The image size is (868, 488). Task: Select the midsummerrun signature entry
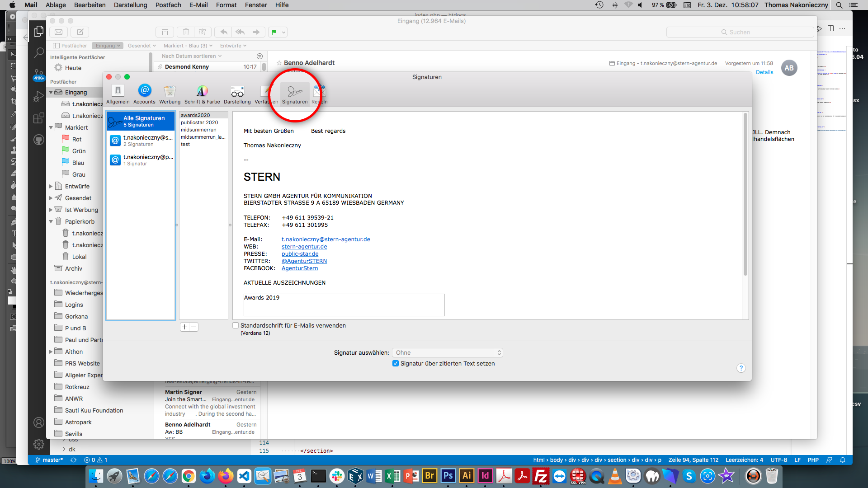click(x=198, y=130)
